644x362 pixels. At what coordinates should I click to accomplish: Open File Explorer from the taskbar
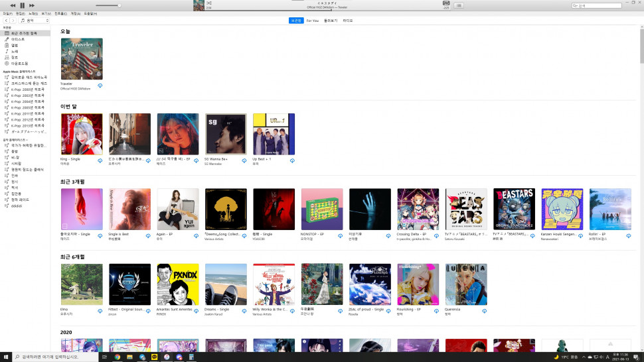(129, 357)
